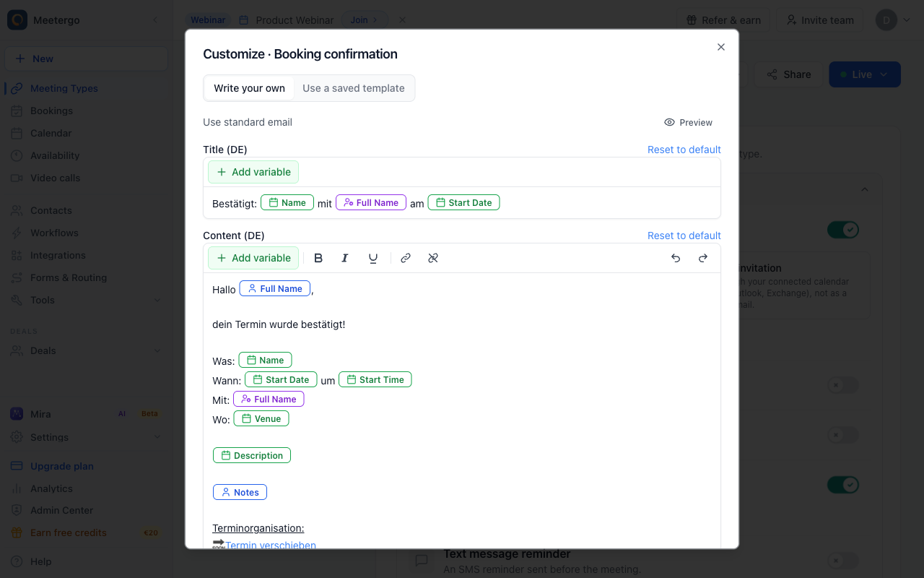Click the New button in sidebar
924x578 pixels.
click(x=87, y=59)
